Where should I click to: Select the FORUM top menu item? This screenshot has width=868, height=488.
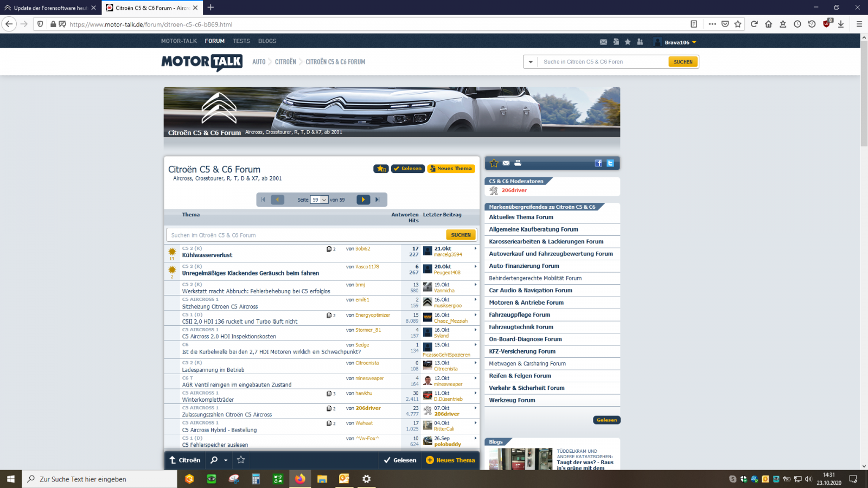215,41
